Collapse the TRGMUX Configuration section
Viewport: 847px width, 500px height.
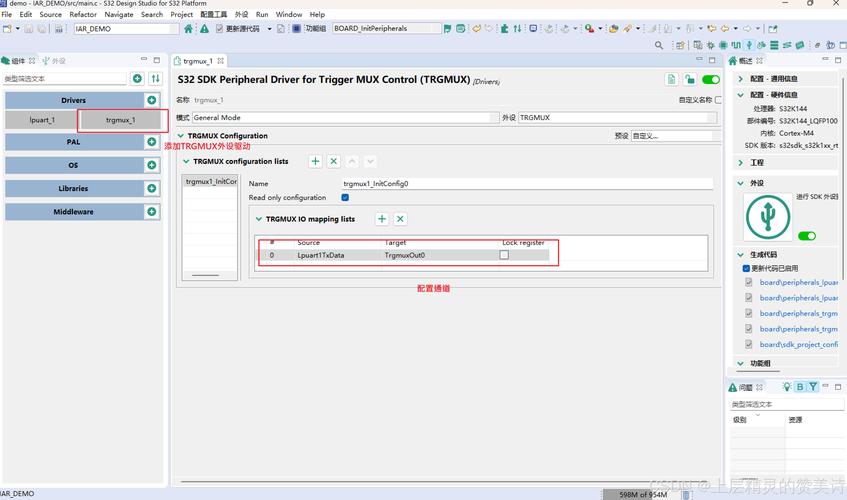point(181,136)
